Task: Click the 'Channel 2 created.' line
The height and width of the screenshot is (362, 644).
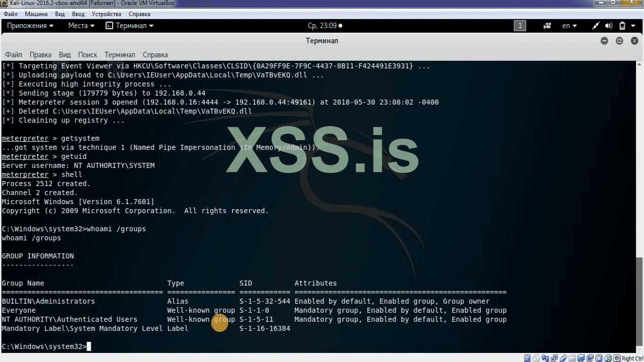Action: [40, 193]
